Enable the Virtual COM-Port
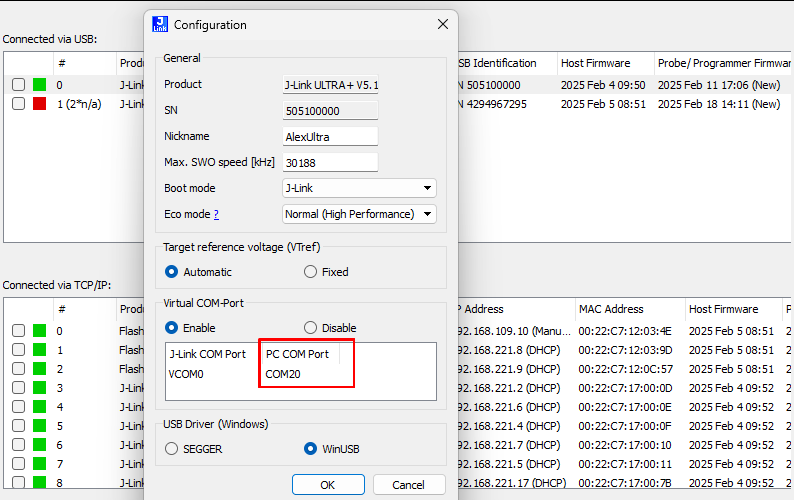 190,328
